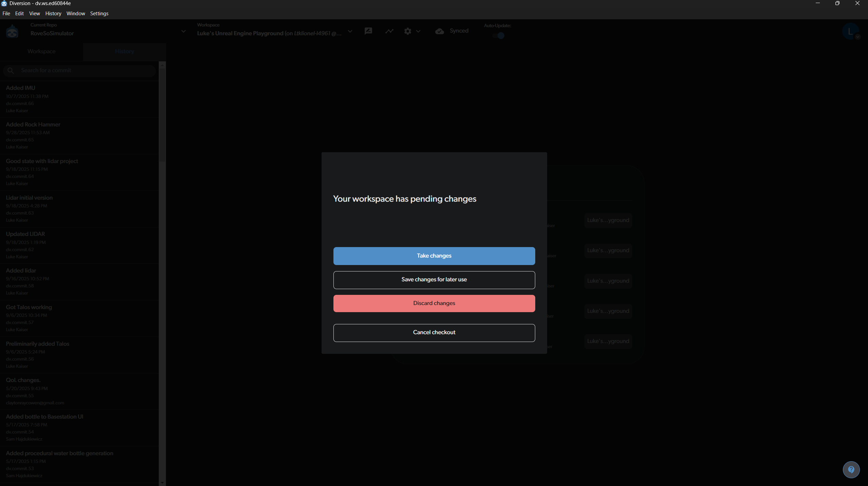868x486 pixels.
Task: Expand the Current Repo selector chevron
Action: (x=183, y=31)
